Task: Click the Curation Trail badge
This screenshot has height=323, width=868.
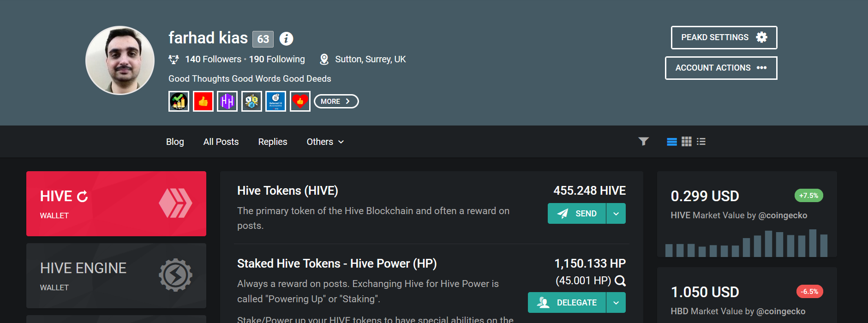Action: pos(179,101)
